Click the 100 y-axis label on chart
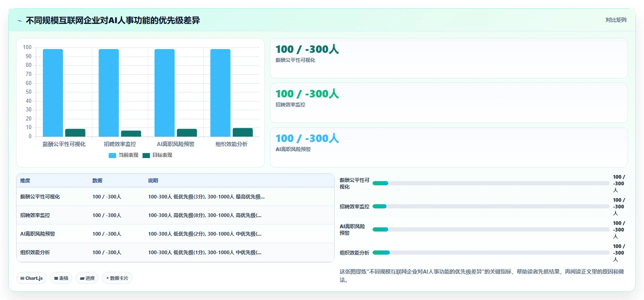The width and height of the screenshot is (644, 300). (27, 47)
